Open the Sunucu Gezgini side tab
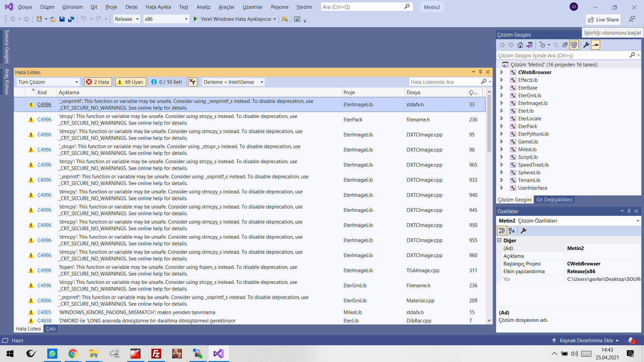The image size is (644, 362). coord(7,47)
